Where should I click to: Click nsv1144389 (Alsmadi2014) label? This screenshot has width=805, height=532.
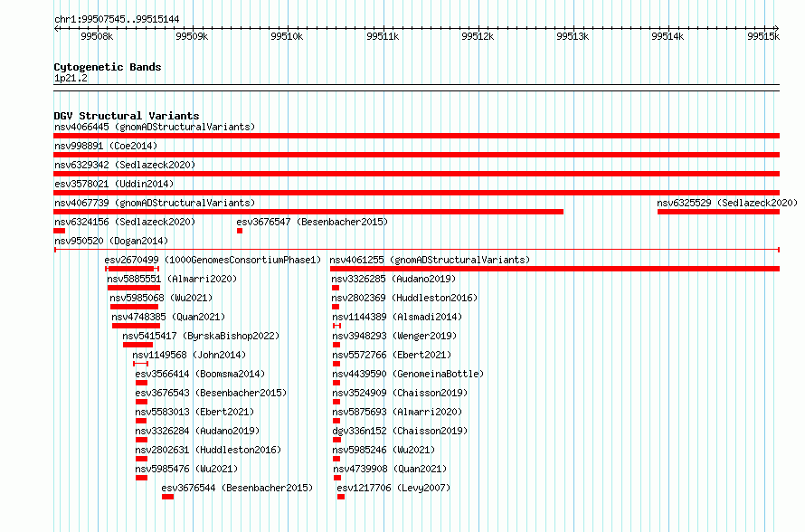[x=397, y=317]
